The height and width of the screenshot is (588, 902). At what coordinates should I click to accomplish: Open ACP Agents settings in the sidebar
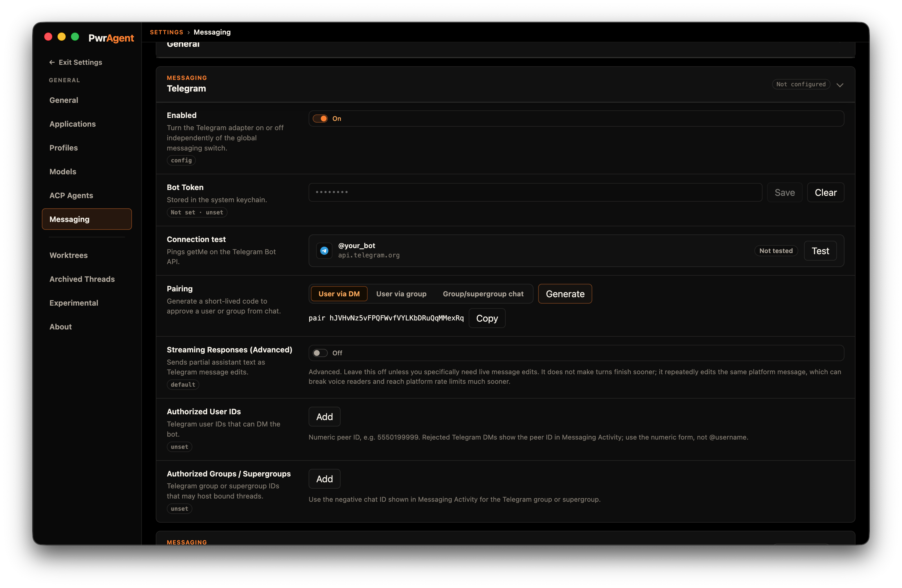[87, 196]
